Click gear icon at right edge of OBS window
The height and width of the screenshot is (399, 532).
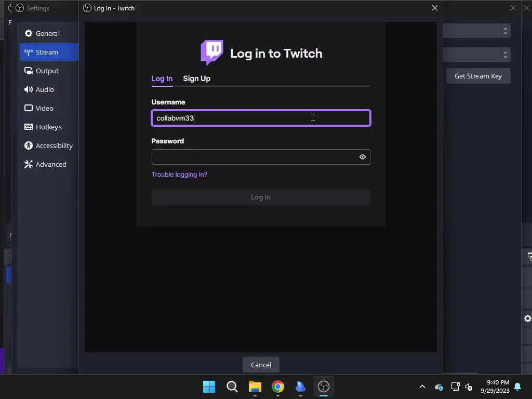pos(528,318)
